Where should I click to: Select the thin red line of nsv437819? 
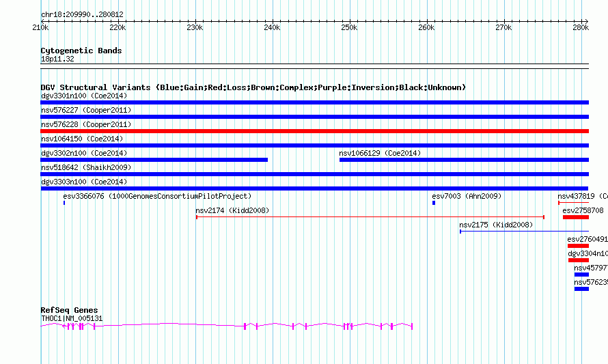point(573,203)
